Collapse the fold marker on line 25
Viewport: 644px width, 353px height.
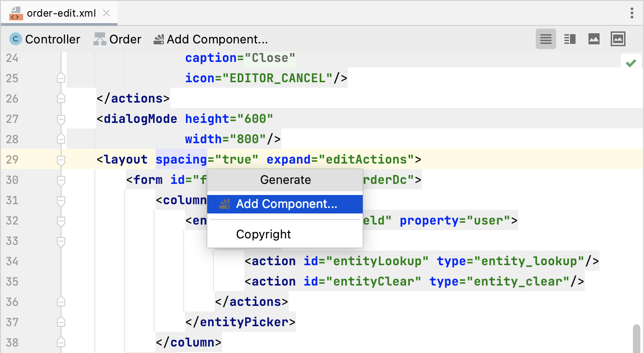click(x=61, y=78)
